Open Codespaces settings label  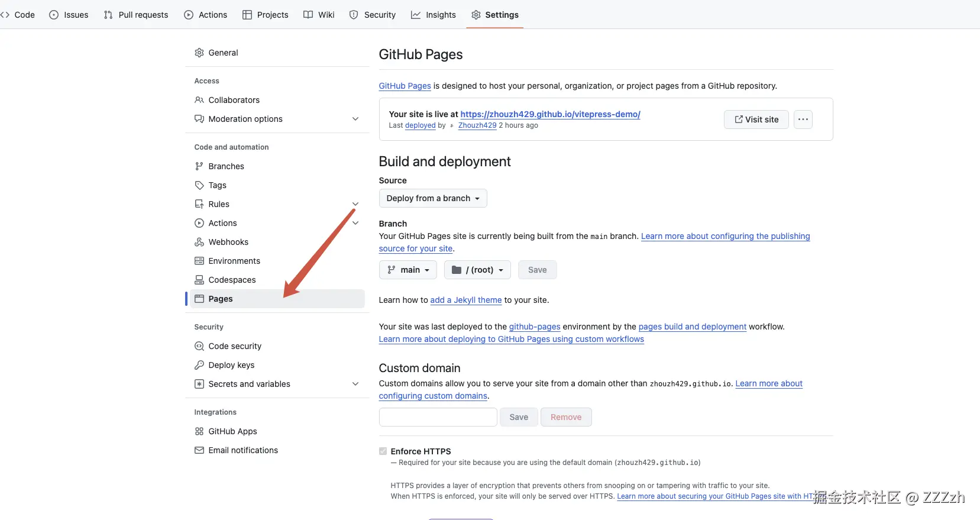pyautogui.click(x=232, y=280)
